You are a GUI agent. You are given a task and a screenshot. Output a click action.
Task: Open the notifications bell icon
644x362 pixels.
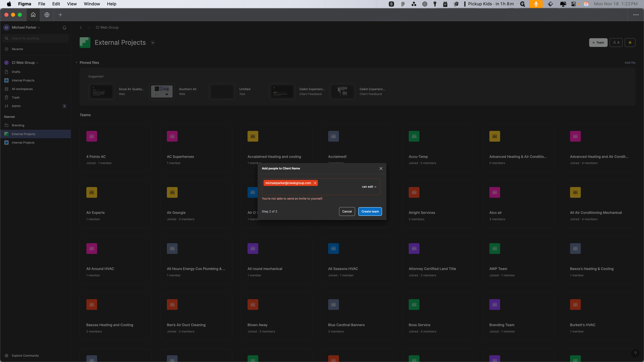click(64, 27)
